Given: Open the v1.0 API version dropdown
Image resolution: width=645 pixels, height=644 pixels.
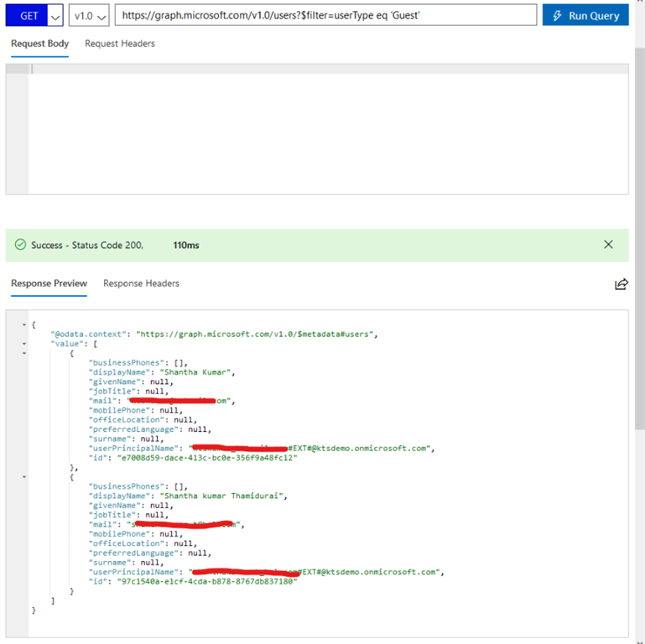Looking at the screenshot, I should [x=89, y=16].
